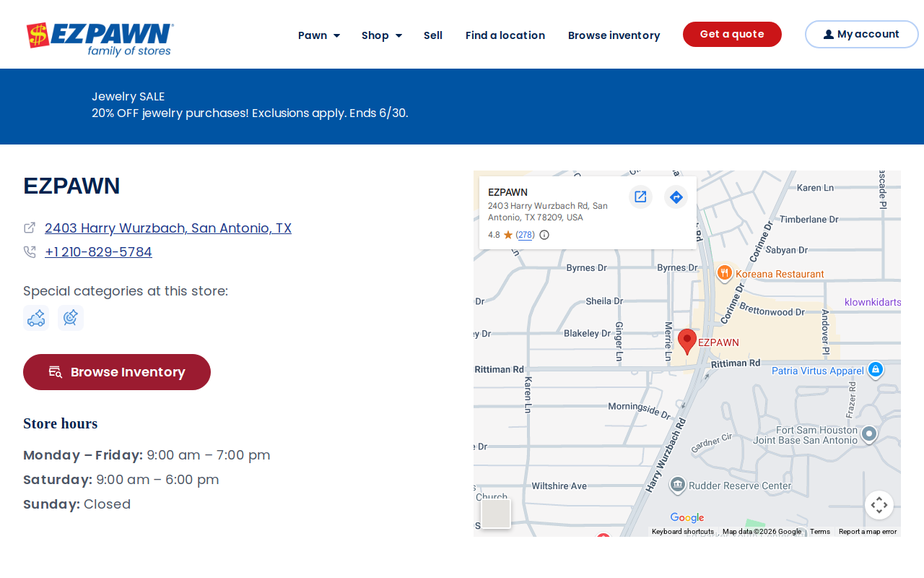924x578 pixels.
Task: Open Find a location page
Action: (505, 35)
